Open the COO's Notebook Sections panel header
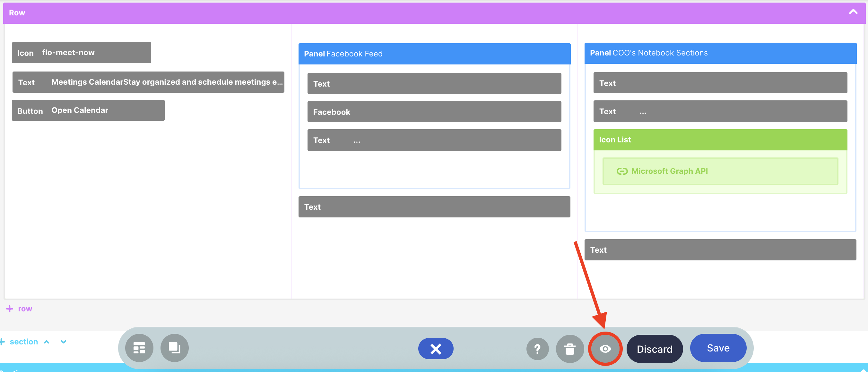868x372 pixels. (x=720, y=53)
